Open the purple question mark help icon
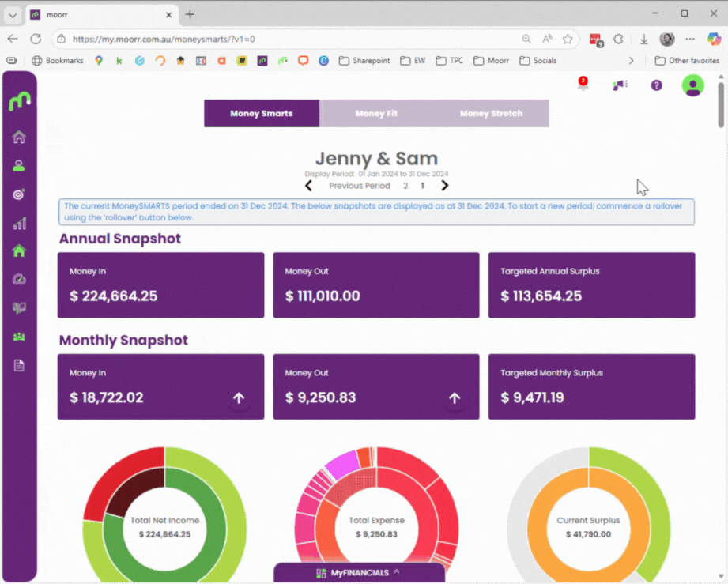Viewport: 728px width, 584px height. coord(656,85)
